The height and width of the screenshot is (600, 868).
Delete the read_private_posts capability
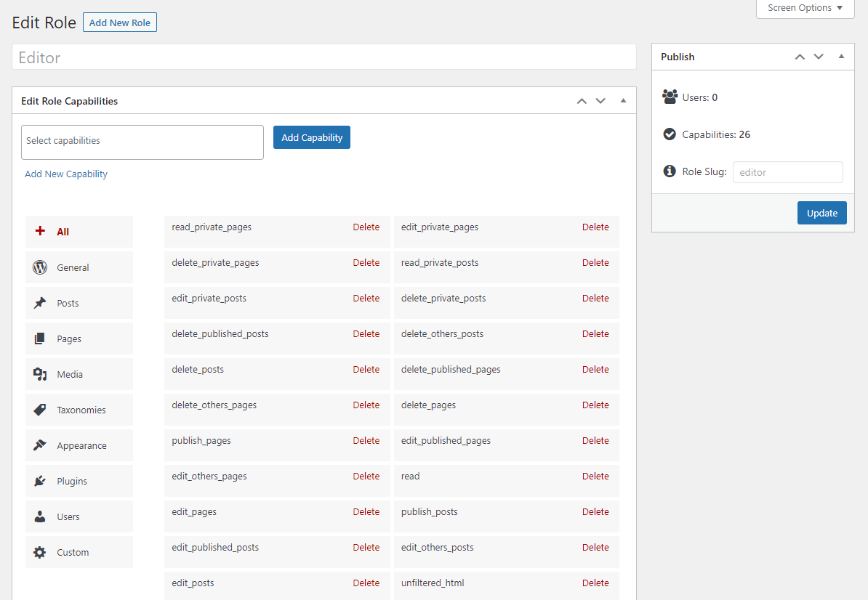(x=595, y=263)
